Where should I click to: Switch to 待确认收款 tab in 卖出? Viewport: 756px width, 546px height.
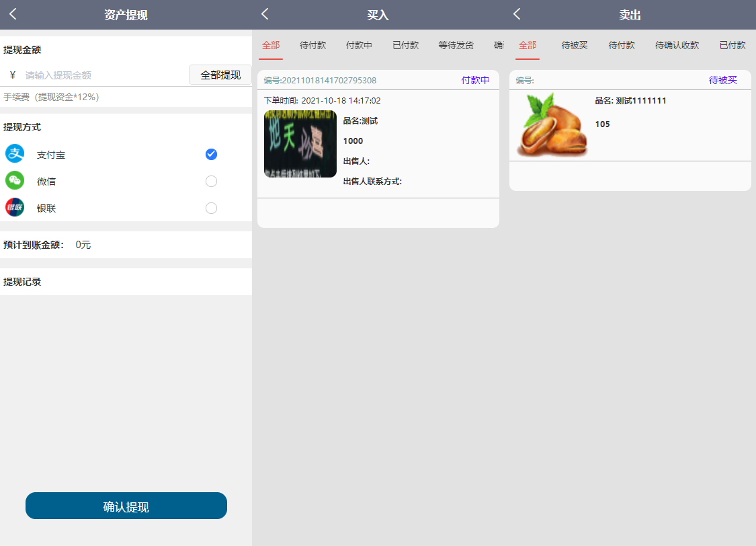(x=677, y=46)
